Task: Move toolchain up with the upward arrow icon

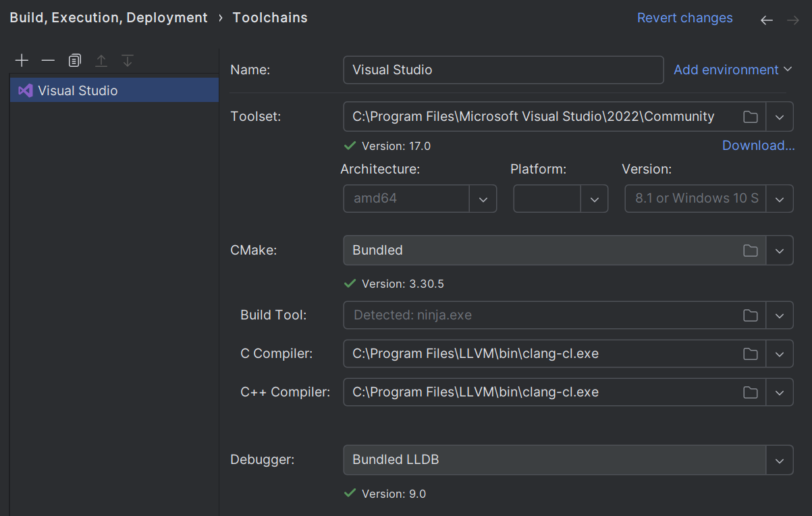Action: coord(101,60)
